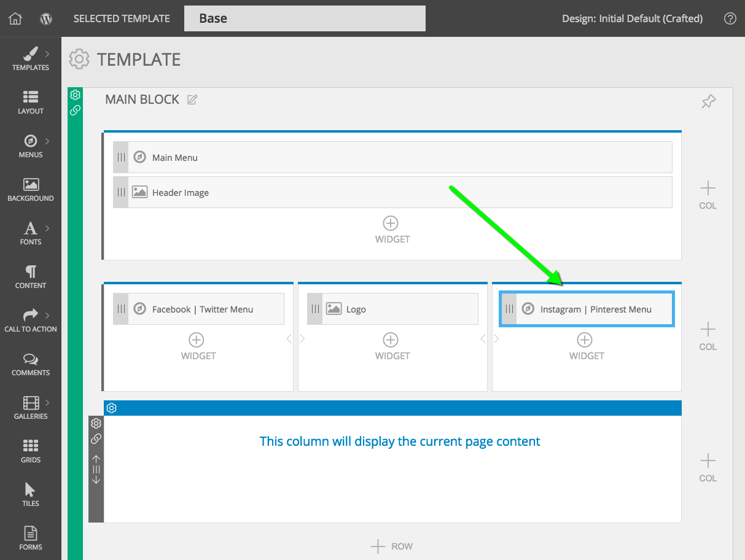This screenshot has height=560, width=745.
Task: Add column to the first row
Action: [x=708, y=195]
